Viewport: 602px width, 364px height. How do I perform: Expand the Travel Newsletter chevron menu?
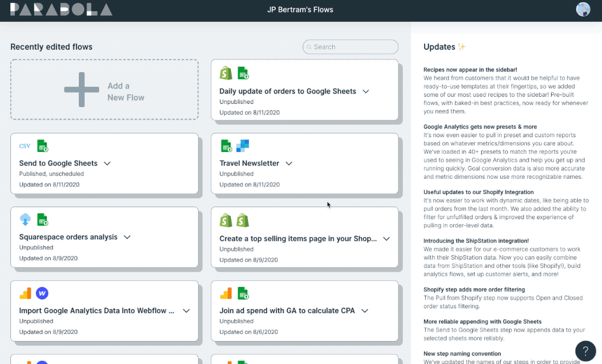click(x=289, y=163)
